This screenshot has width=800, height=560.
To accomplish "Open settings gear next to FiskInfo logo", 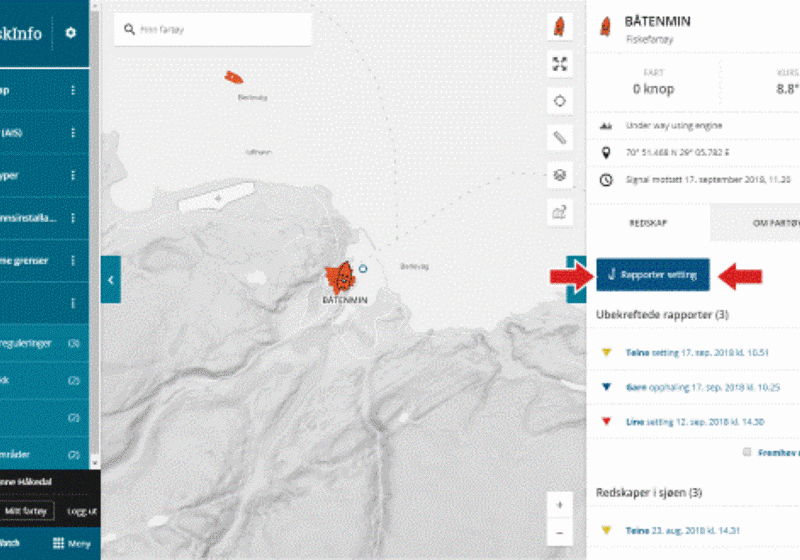I will (x=70, y=33).
